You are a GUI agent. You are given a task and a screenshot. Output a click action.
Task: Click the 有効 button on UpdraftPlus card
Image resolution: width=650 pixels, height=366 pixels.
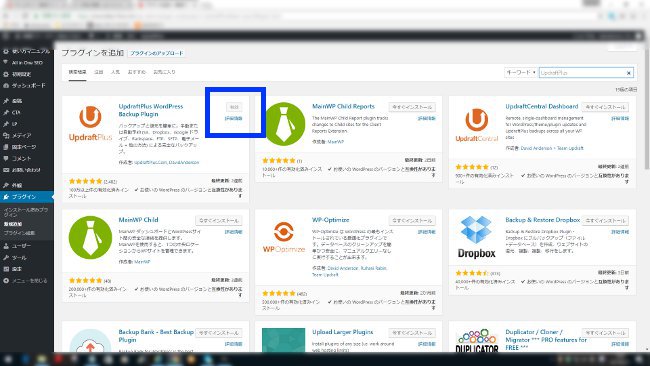[x=234, y=107]
